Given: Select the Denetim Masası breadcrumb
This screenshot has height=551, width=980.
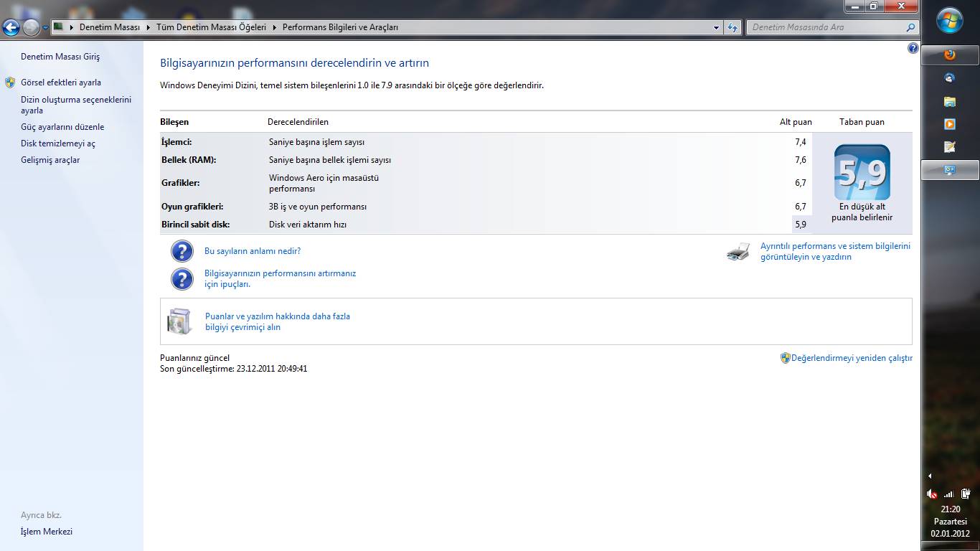Looking at the screenshot, I should pos(109,27).
